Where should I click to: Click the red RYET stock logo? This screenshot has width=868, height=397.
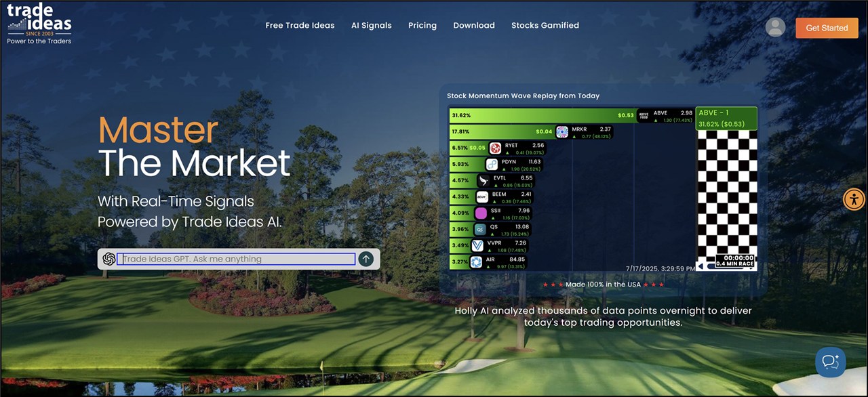tap(495, 148)
